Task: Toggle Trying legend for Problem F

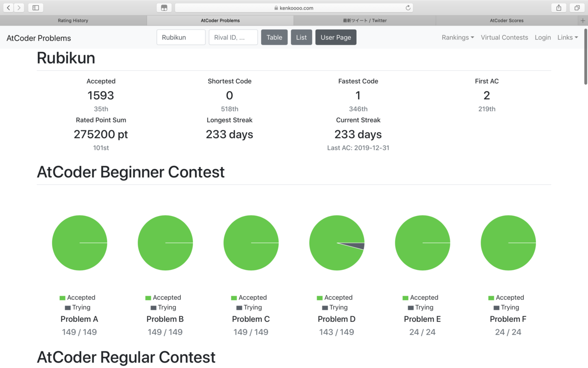Action: point(506,307)
